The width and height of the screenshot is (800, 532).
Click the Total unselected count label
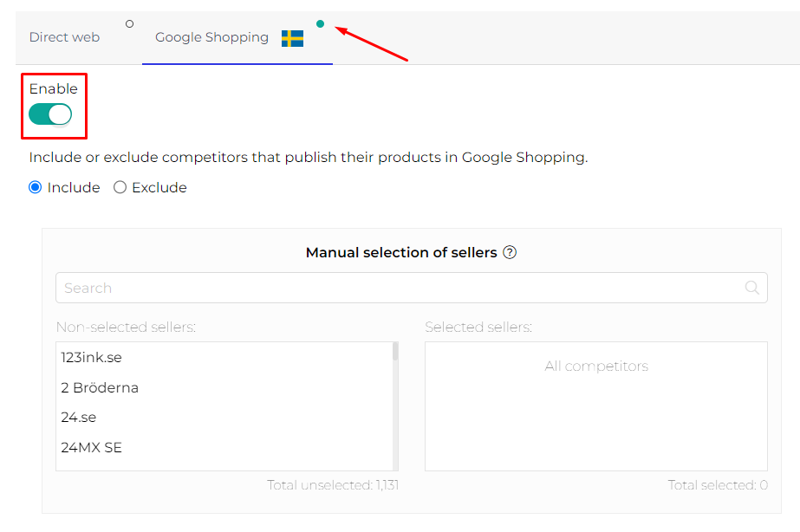pyautogui.click(x=333, y=485)
